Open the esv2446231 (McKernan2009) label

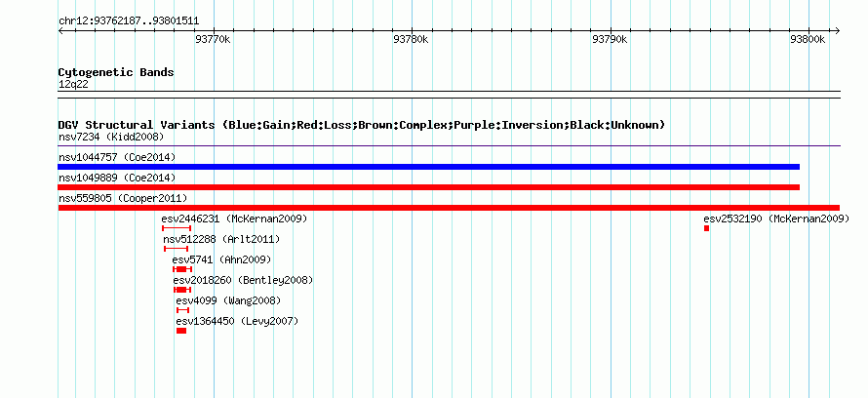(x=234, y=219)
